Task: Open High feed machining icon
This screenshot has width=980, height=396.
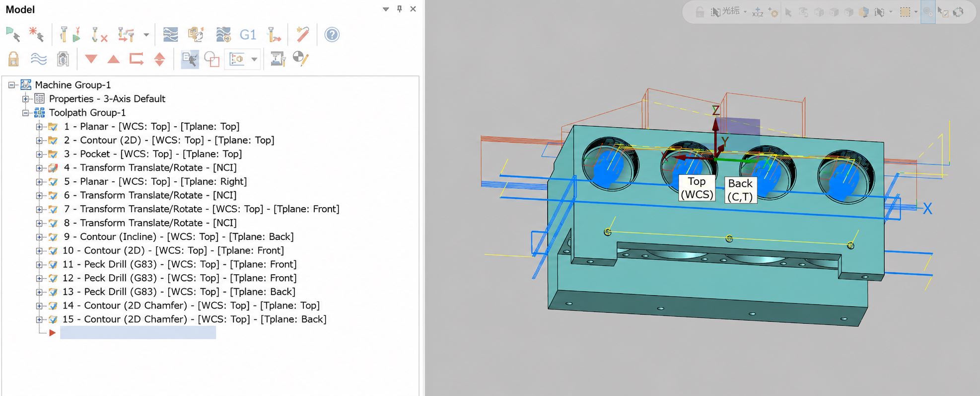Action: click(x=274, y=35)
